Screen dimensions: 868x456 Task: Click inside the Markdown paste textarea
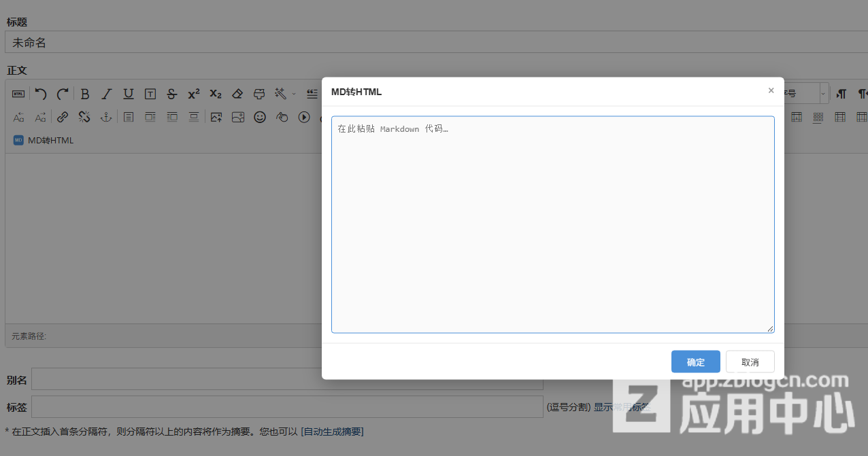pos(553,224)
